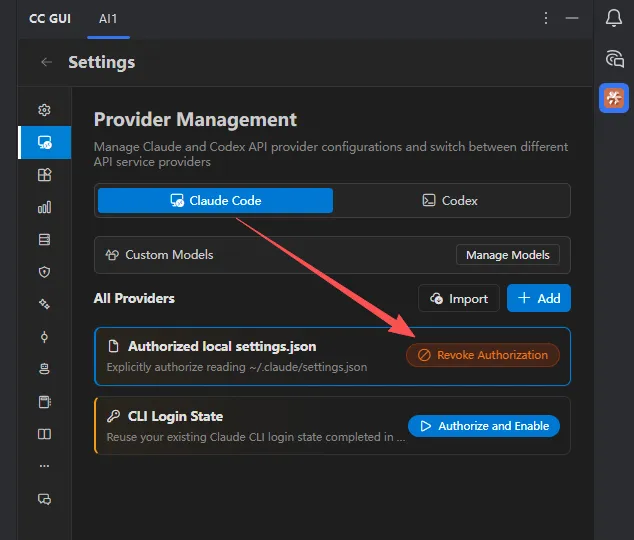Go back using the Settings arrow
The image size is (634, 540).
[x=46, y=62]
